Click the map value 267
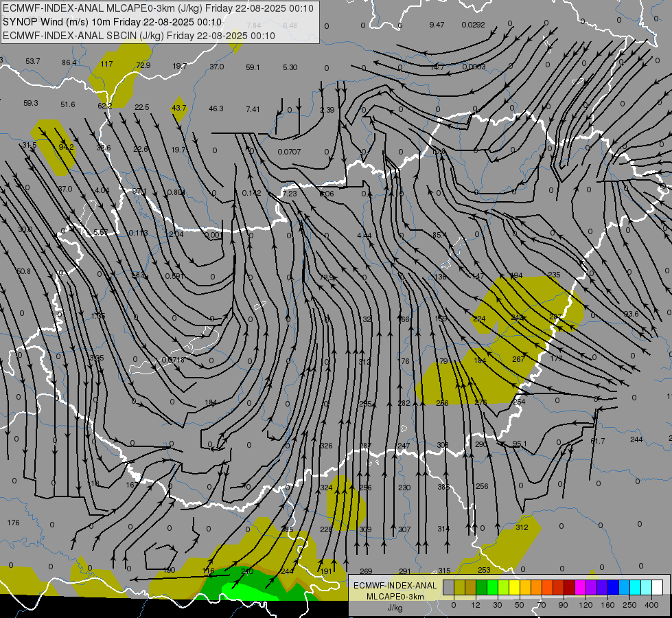This screenshot has height=618, width=672. (x=518, y=359)
